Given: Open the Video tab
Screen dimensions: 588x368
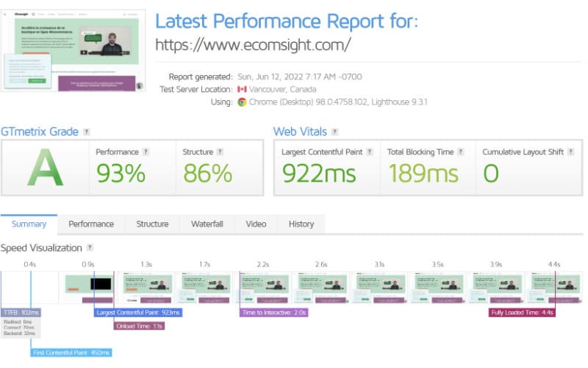Looking at the screenshot, I should click(x=256, y=224).
